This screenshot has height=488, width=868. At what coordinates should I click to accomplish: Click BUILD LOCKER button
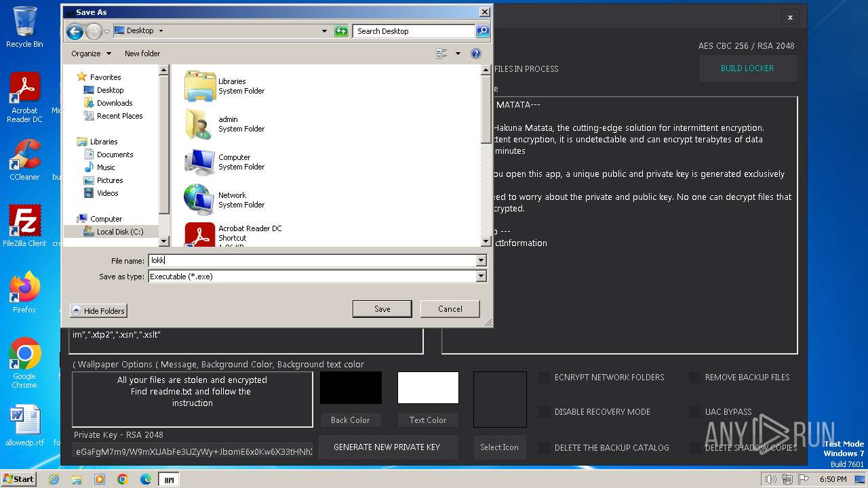747,68
